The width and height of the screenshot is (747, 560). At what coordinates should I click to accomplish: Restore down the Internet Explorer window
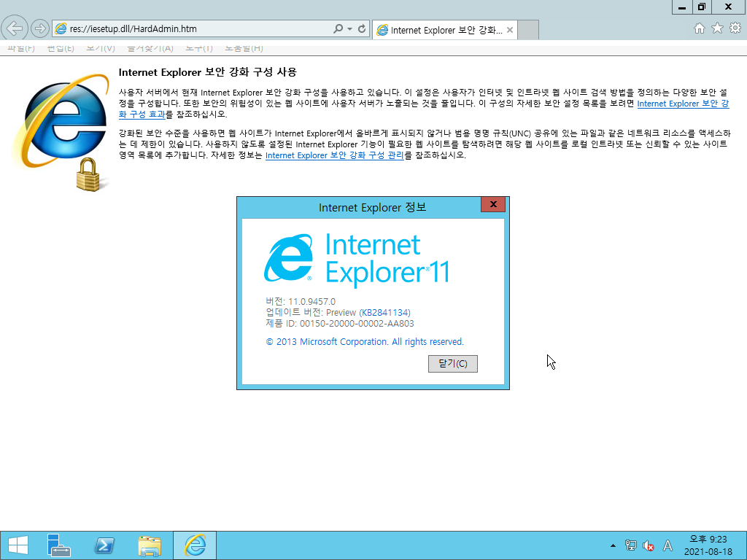click(702, 7)
